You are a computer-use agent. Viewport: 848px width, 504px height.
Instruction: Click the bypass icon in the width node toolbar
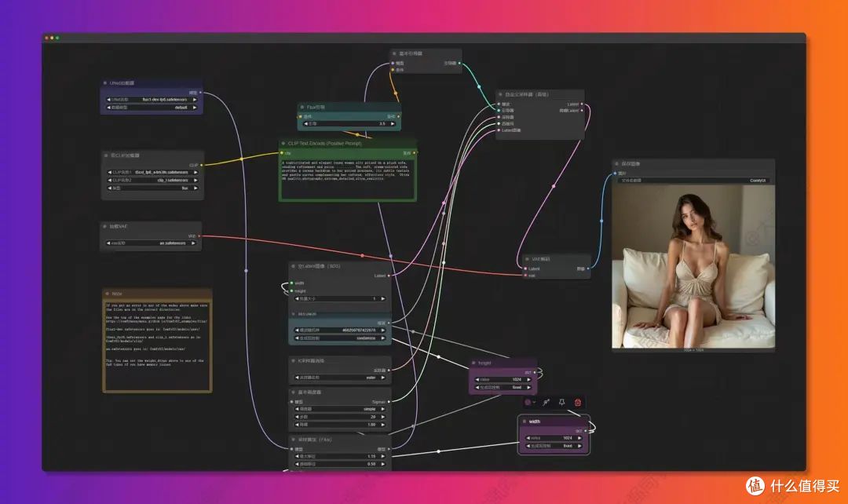pos(546,402)
